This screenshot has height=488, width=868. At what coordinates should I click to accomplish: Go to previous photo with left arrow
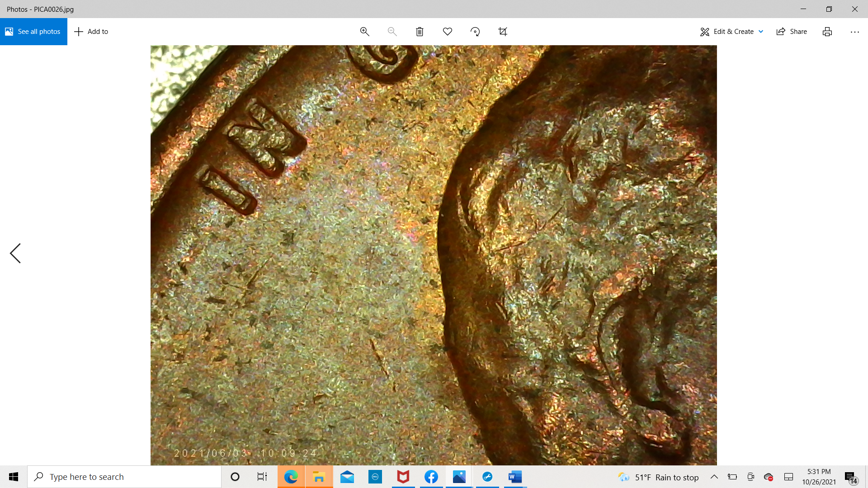[15, 253]
